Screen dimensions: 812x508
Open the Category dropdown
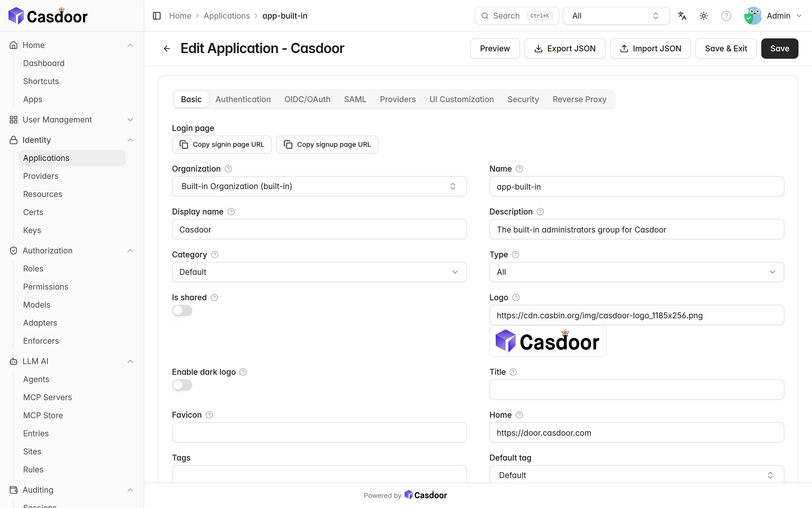[x=319, y=272]
